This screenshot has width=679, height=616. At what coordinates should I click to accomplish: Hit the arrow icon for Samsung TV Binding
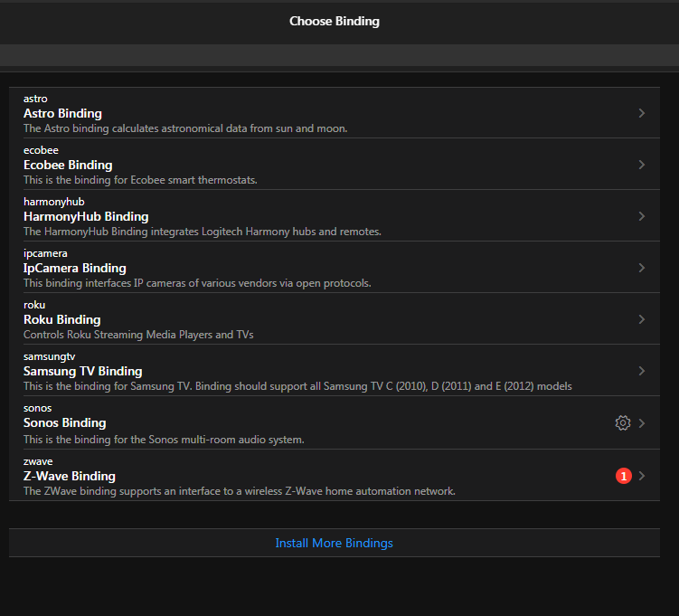pos(642,371)
